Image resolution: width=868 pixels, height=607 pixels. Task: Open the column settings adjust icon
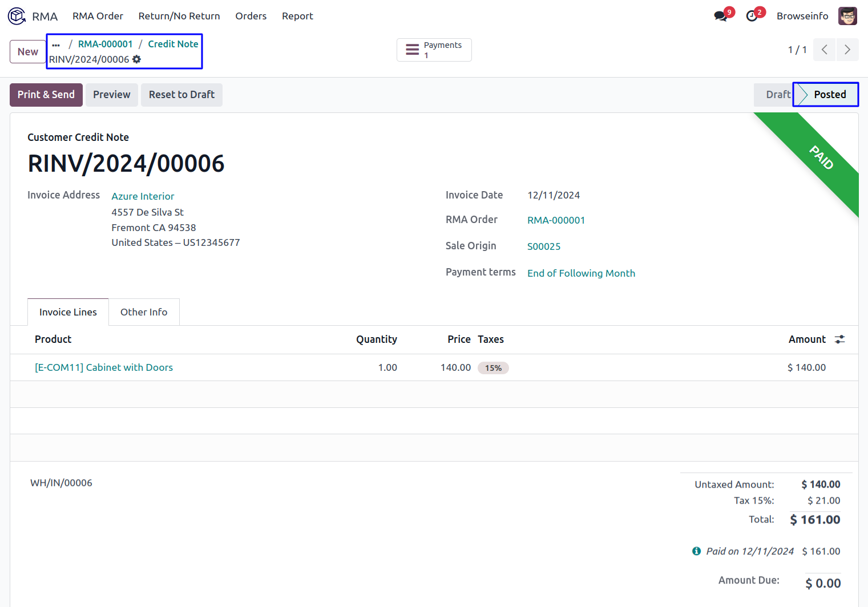click(839, 339)
